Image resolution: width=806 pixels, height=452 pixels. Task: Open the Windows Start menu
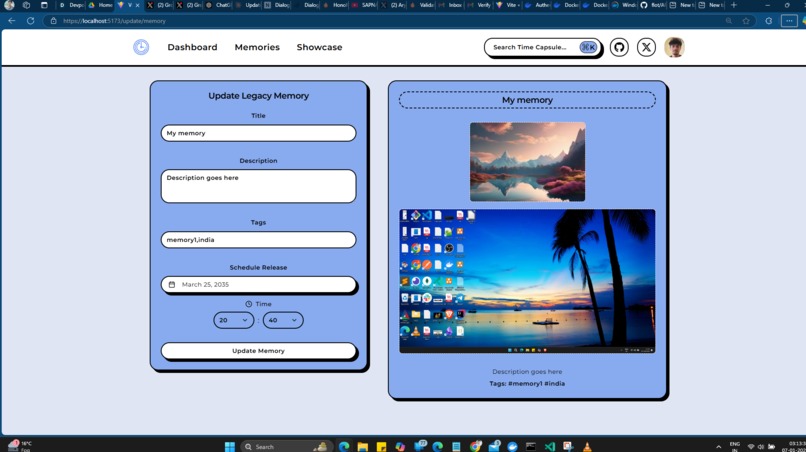(x=229, y=446)
